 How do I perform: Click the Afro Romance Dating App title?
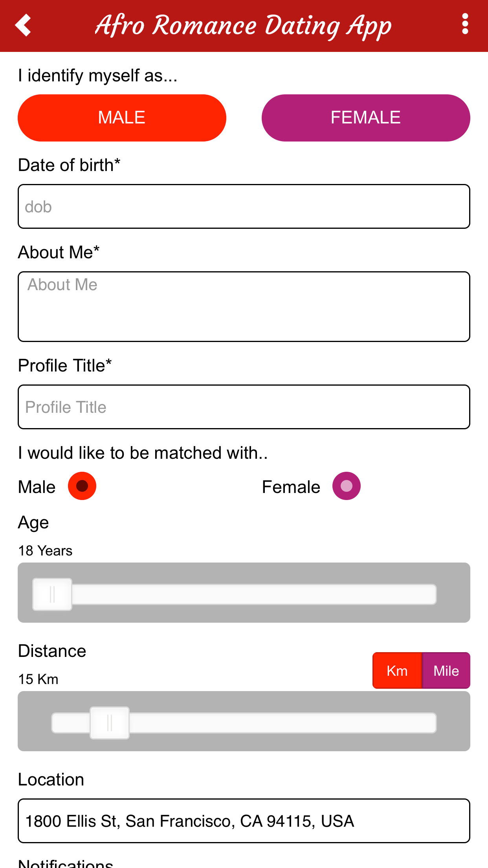coord(244,25)
